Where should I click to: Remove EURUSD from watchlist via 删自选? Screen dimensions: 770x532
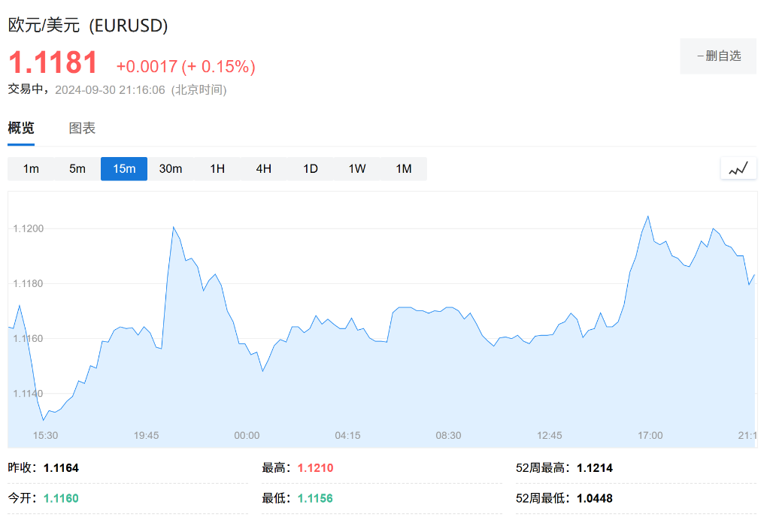coord(718,56)
